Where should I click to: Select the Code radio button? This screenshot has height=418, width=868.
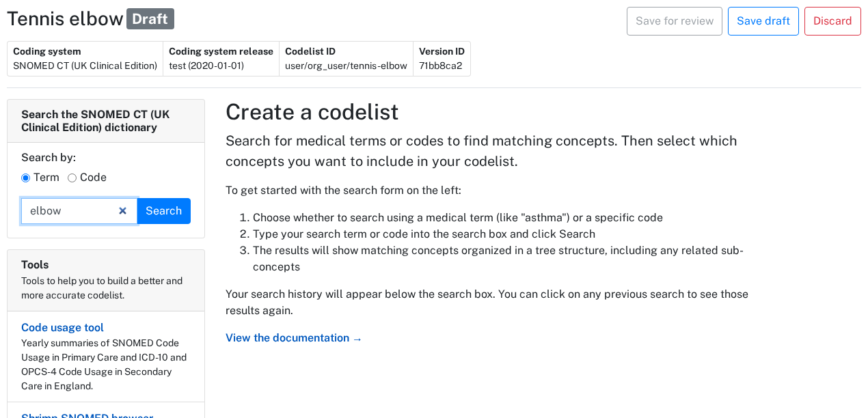(72, 178)
